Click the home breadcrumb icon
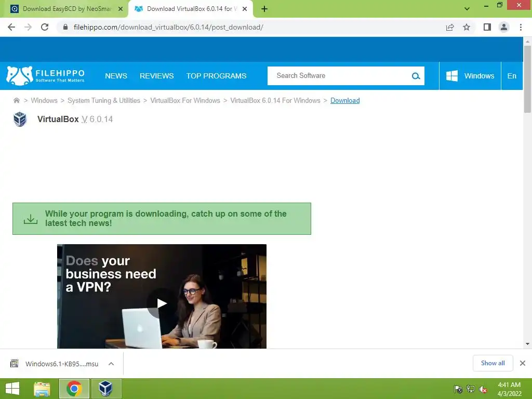Viewport: 532px width, 399px height. (16, 100)
